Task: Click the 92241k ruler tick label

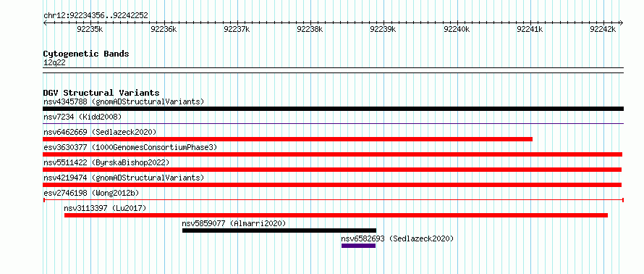Action: pos(530,29)
